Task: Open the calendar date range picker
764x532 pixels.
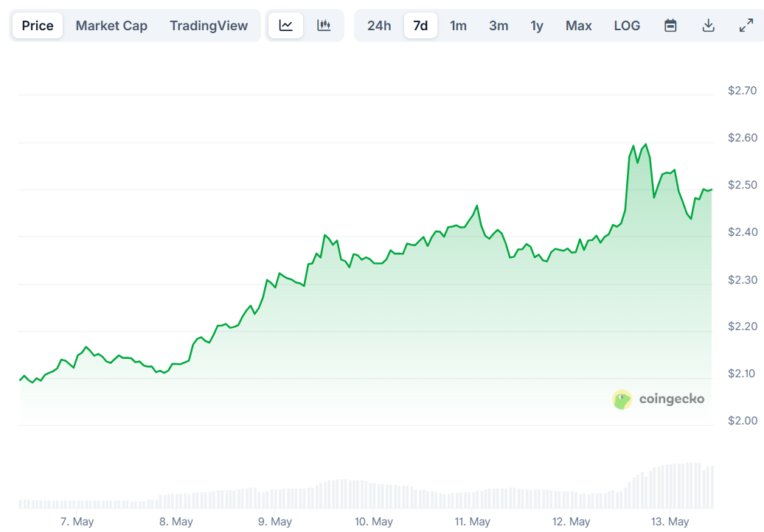Action: click(x=670, y=25)
